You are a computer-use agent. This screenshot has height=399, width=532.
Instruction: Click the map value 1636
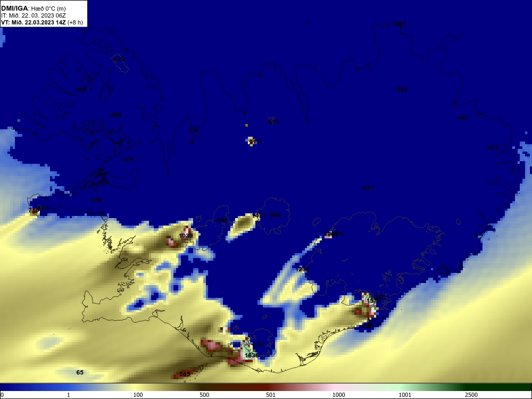pos(252,355)
